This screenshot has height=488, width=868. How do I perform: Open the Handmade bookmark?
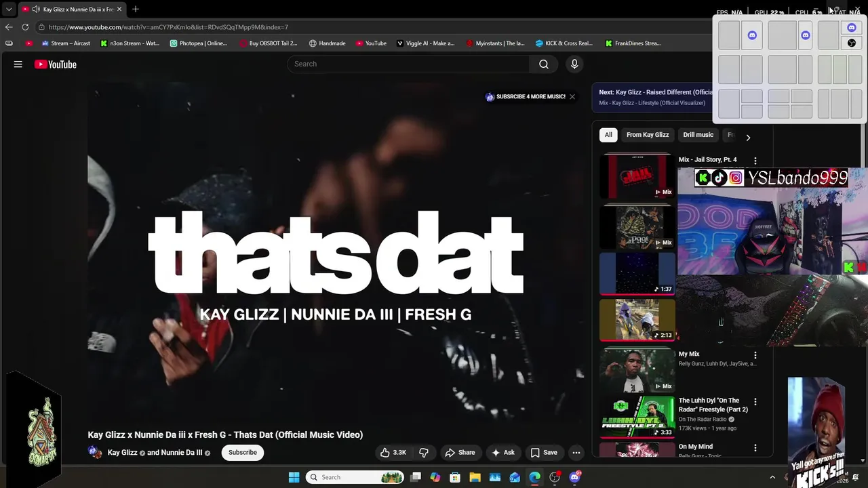[327, 43]
